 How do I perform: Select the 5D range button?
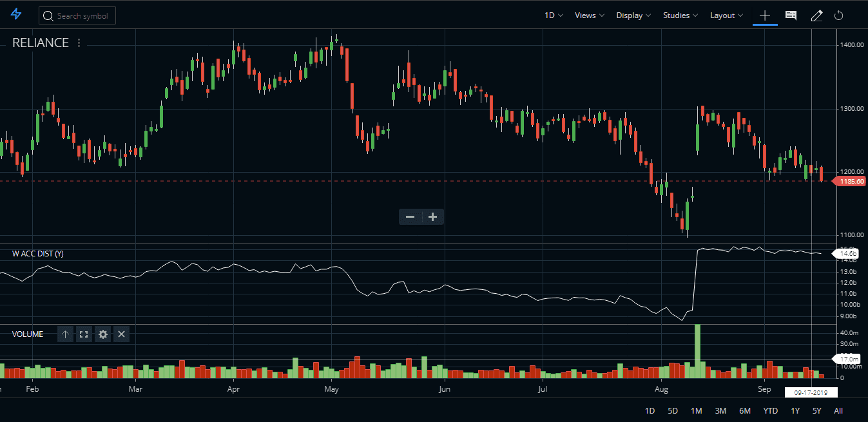673,410
